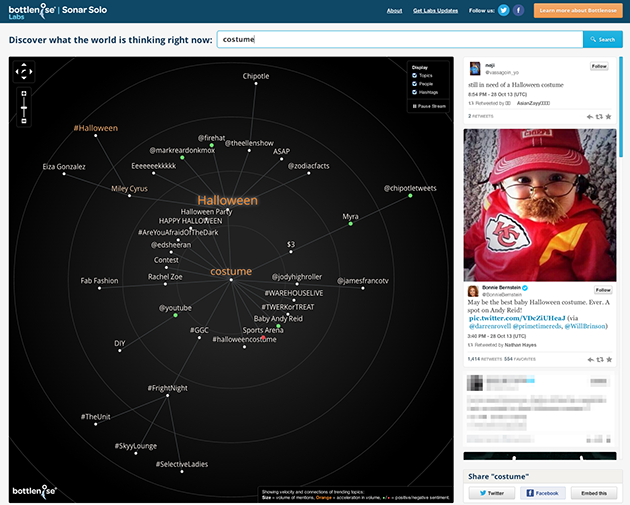Select the #SkyyLounge hashtag node
630x505 pixels.
[136, 446]
